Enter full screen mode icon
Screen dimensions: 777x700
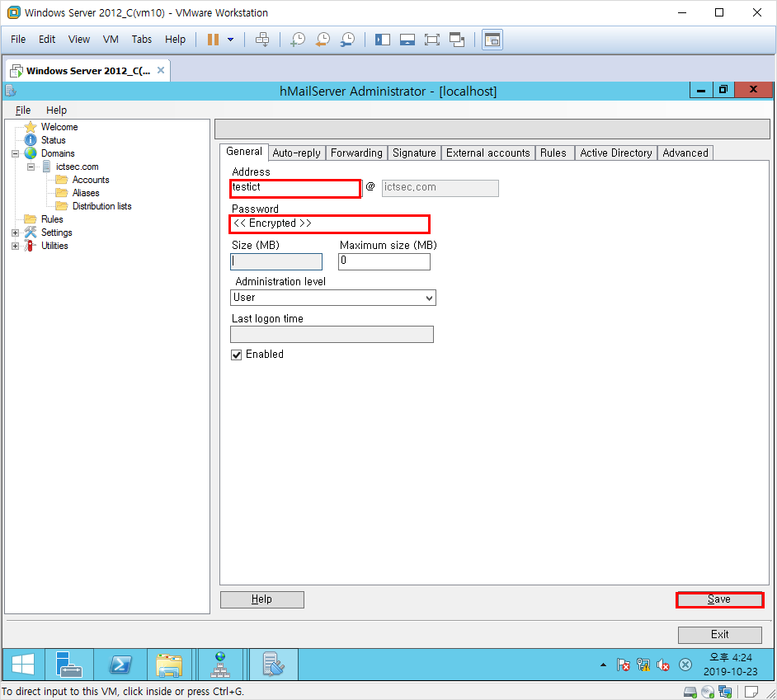[432, 40]
